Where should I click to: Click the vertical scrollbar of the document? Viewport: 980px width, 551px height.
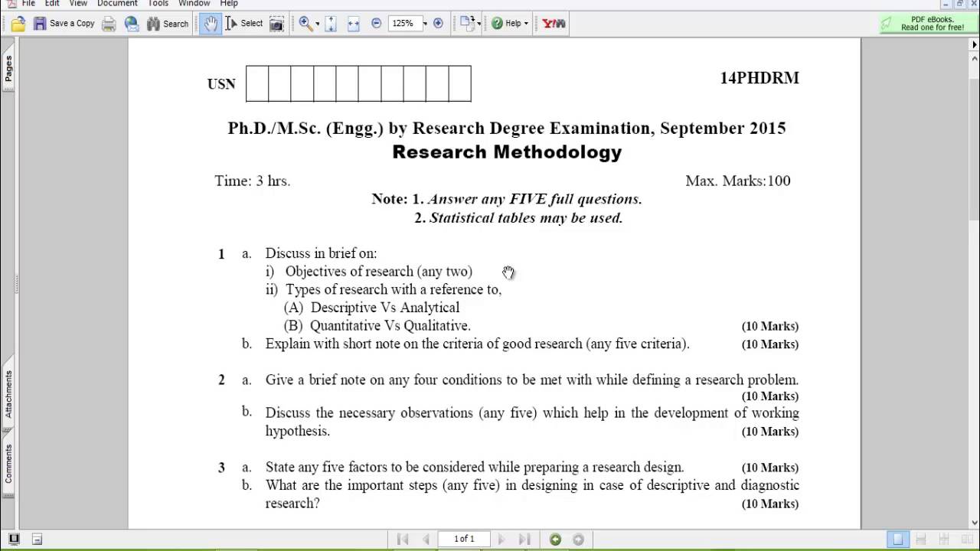click(974, 289)
